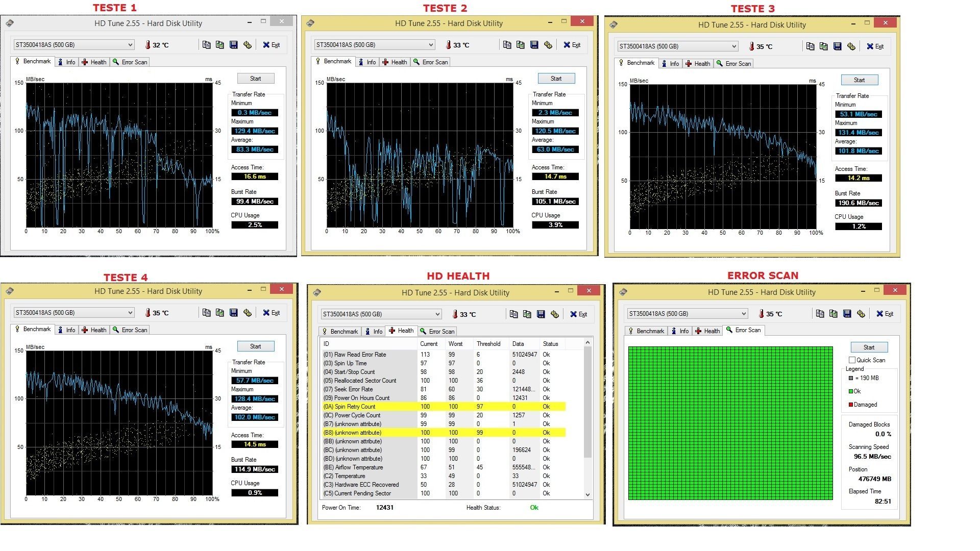Copy screenshot to clipboard in TESTE 1 window
This screenshot has width=980, height=551.
click(x=220, y=45)
